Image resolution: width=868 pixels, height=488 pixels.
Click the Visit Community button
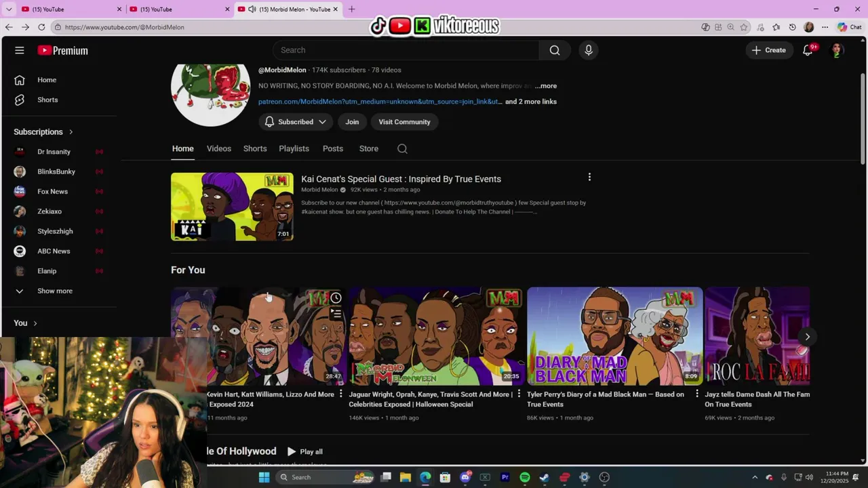[x=404, y=122]
